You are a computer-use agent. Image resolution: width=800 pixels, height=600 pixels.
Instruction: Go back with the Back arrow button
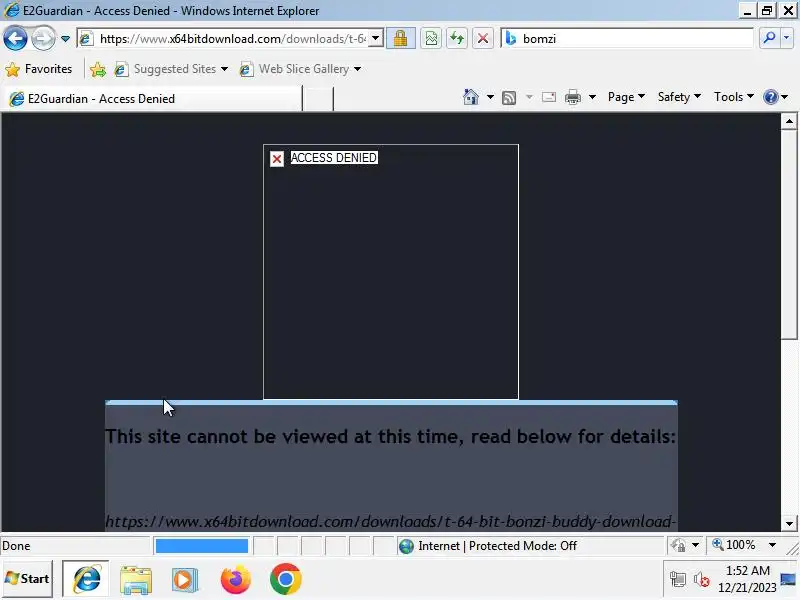coord(15,38)
